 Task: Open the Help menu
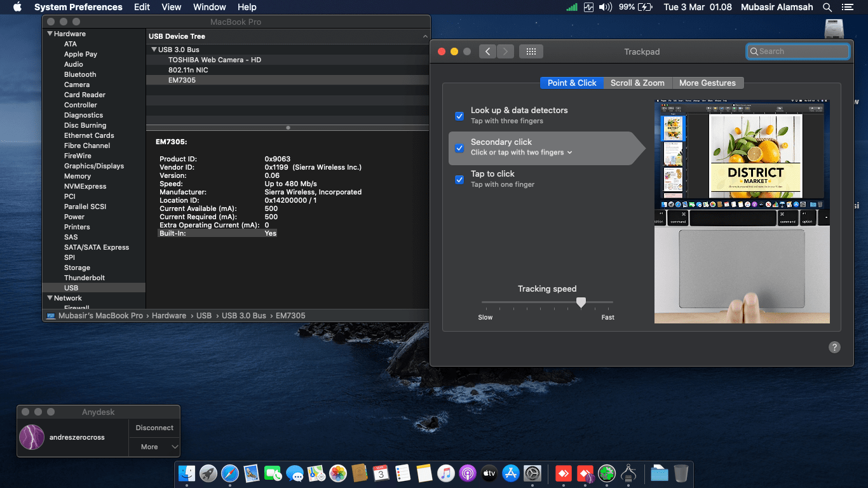(x=247, y=7)
